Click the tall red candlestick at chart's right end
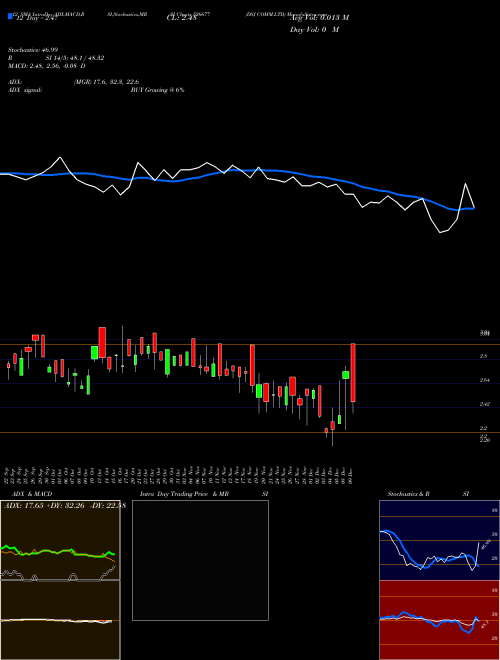This screenshot has width=500, height=660. point(353,373)
